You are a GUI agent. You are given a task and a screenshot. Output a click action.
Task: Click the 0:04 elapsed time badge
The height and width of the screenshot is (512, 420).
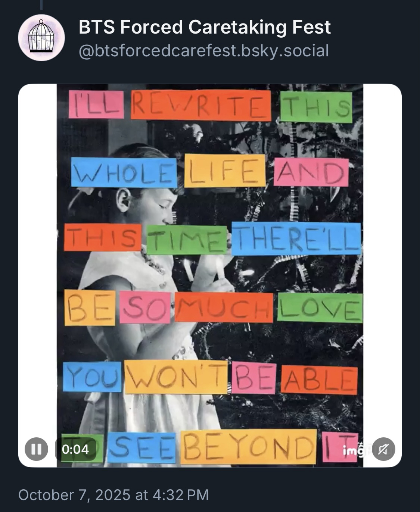[x=75, y=449]
